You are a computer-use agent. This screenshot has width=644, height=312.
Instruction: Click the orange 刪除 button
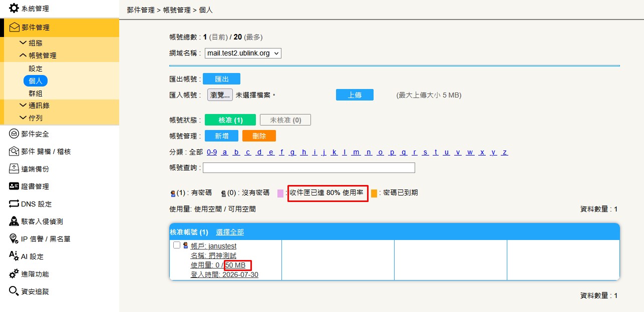(259, 136)
